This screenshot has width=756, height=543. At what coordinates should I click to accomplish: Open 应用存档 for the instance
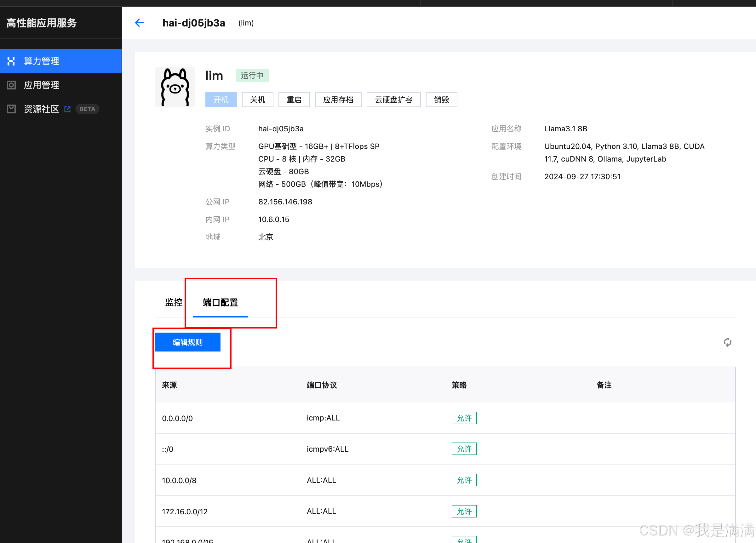coord(338,100)
